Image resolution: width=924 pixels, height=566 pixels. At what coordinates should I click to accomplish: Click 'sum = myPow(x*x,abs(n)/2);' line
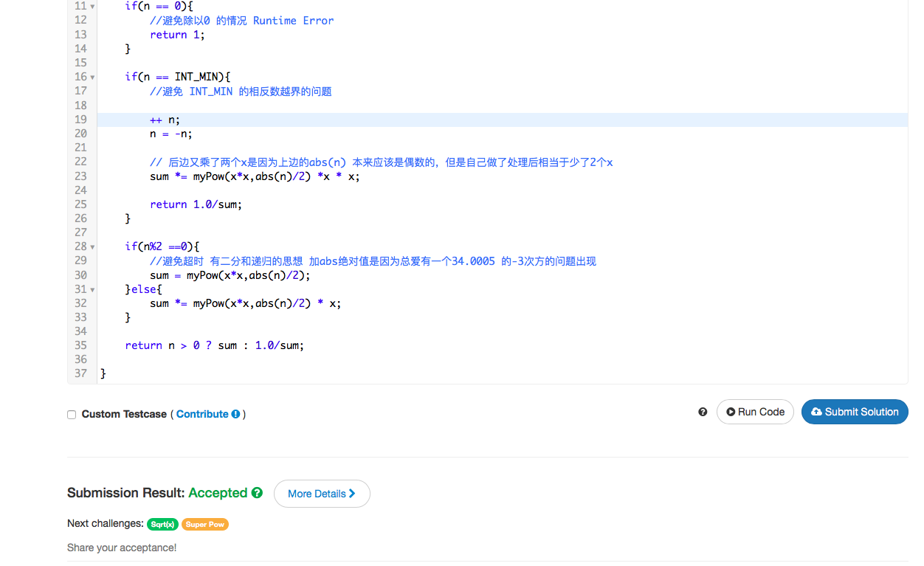(230, 275)
